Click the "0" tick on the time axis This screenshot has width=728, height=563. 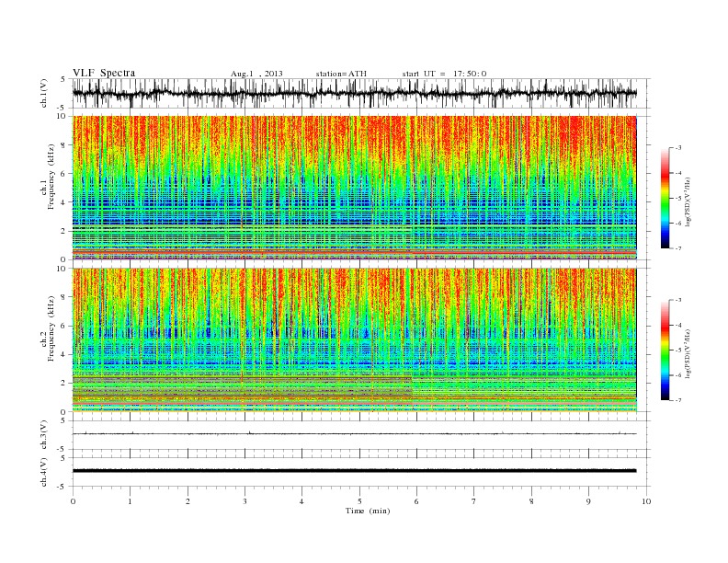(73, 501)
